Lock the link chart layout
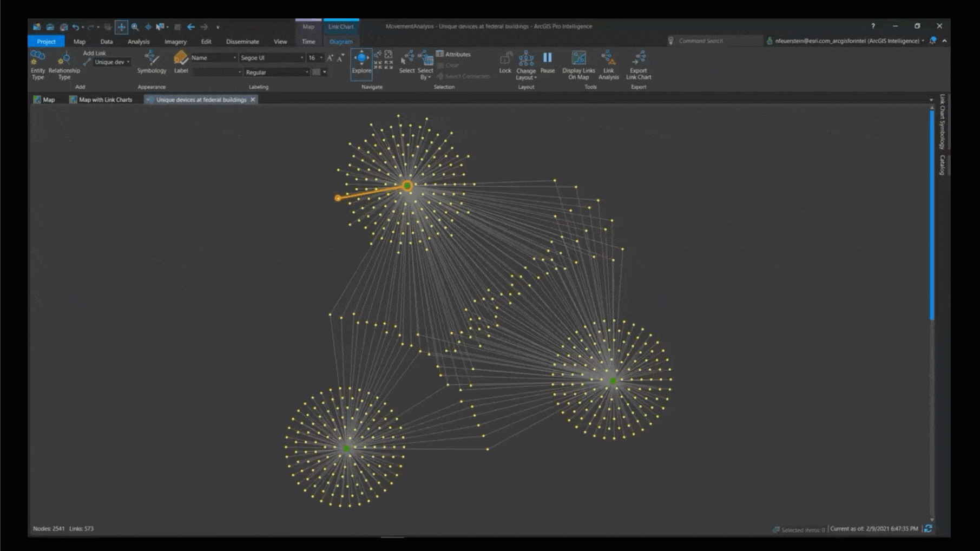980x551 pixels. pos(504,64)
